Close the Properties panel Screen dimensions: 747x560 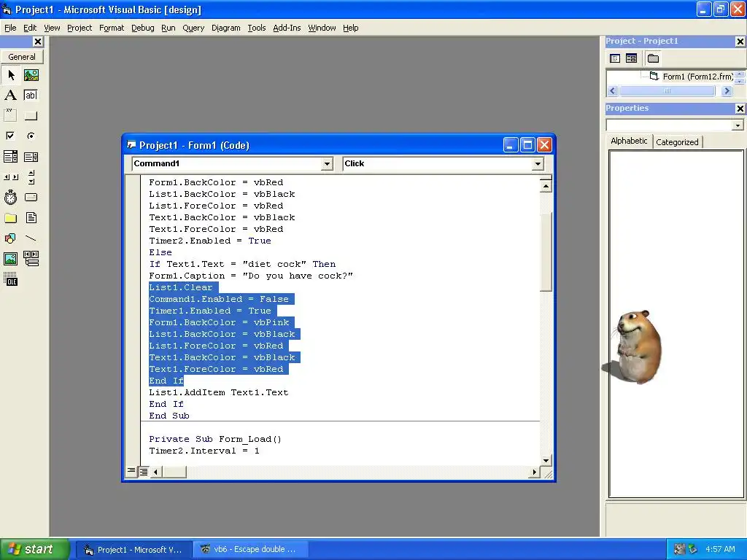coord(740,109)
